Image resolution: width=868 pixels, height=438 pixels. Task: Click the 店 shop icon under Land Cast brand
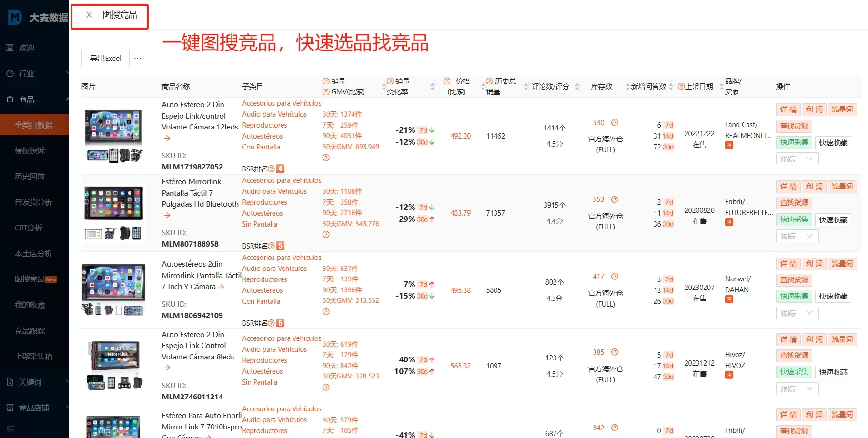(x=728, y=145)
